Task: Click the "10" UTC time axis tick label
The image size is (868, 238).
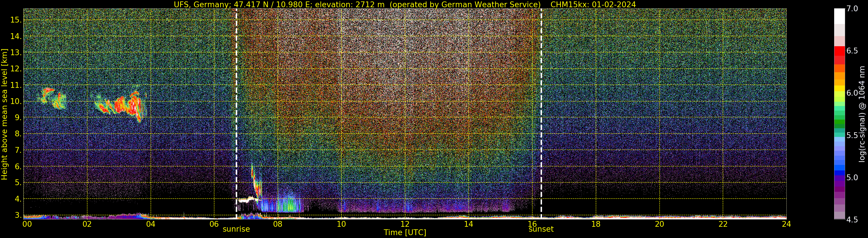Action: [341, 224]
